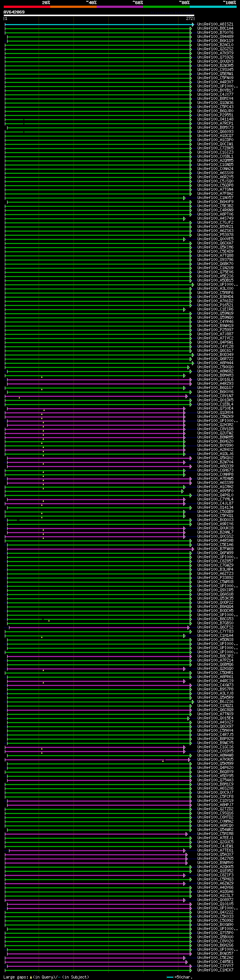Select hit label UniRef100_A7EHW5
Screen dimensions: 240x980
[215, 479]
